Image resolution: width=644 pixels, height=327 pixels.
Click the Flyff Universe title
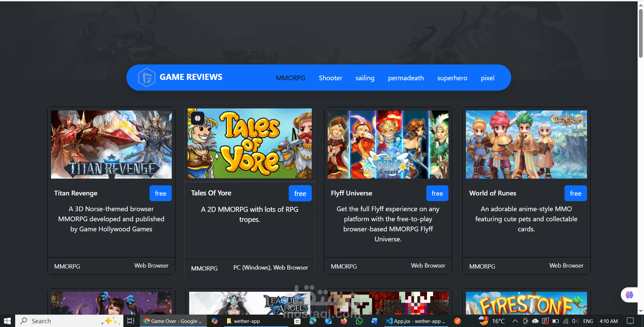point(352,193)
